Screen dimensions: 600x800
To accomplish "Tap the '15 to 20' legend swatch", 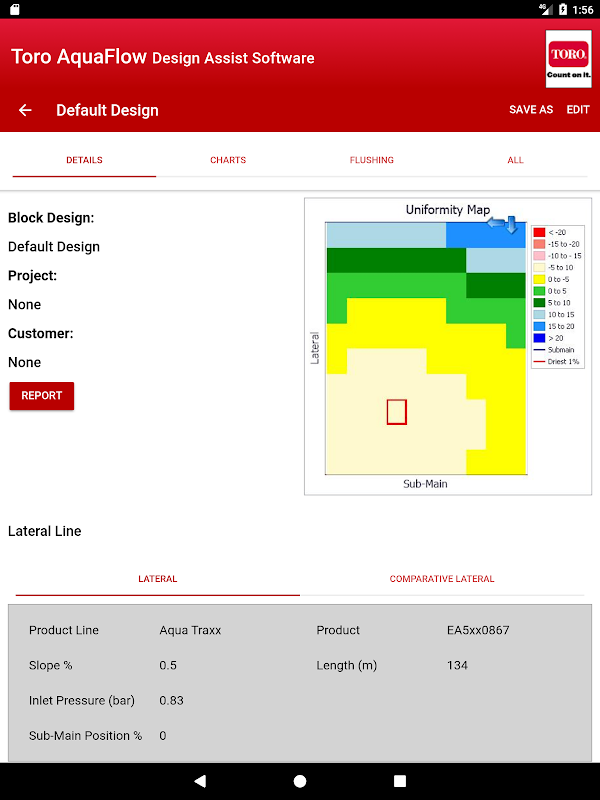I will (539, 326).
